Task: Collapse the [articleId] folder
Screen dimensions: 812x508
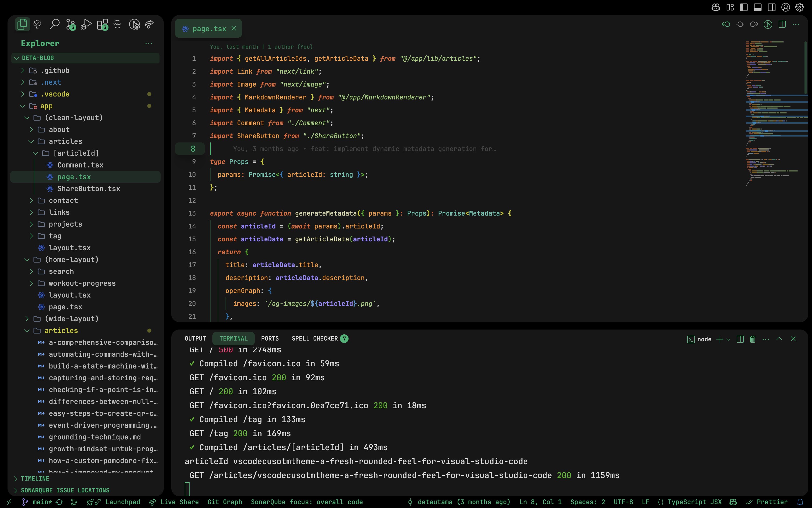Action: [x=85, y=153]
